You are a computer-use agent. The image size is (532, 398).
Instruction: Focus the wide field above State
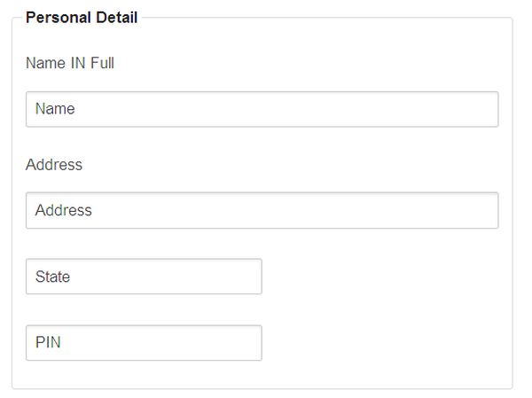[262, 210]
